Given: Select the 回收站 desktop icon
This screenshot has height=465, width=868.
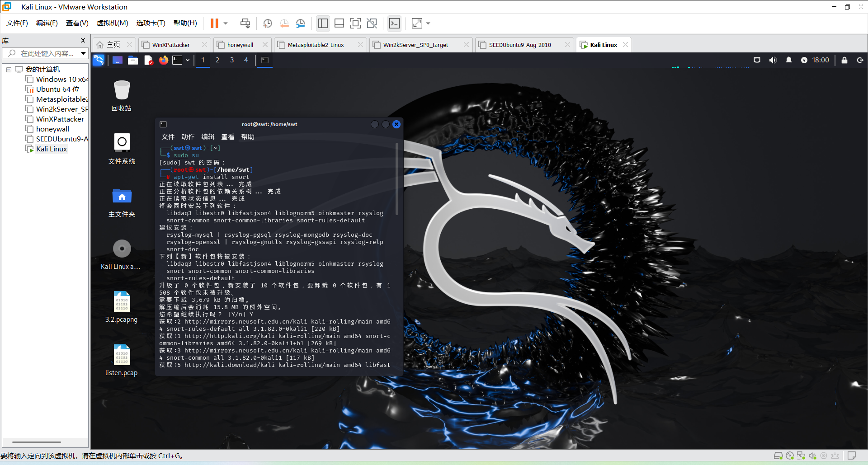Looking at the screenshot, I should tap(122, 96).
